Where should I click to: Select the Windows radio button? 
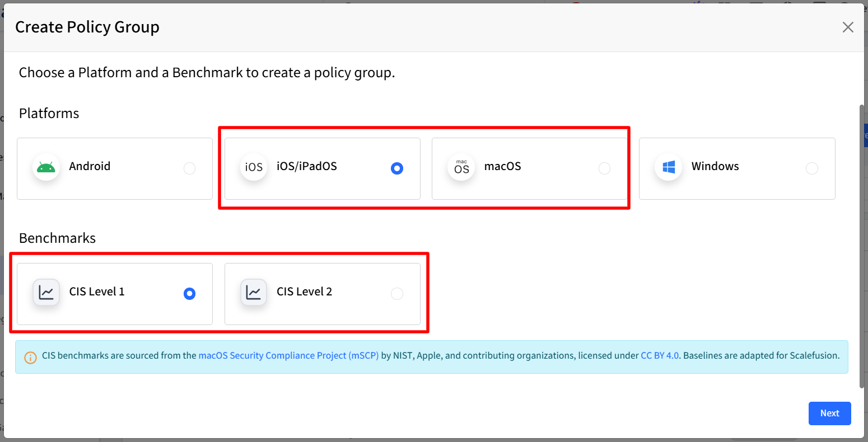811,168
